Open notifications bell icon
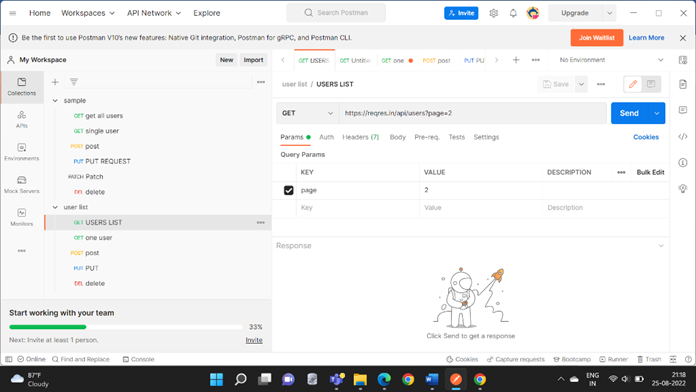Image resolution: width=696 pixels, height=392 pixels. coord(513,13)
